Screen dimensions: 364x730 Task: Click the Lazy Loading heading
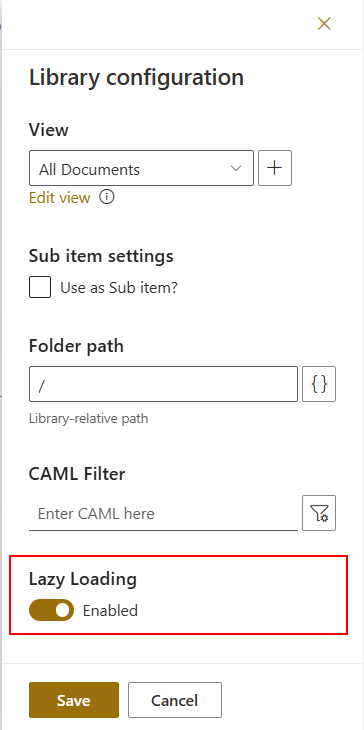coord(83,579)
